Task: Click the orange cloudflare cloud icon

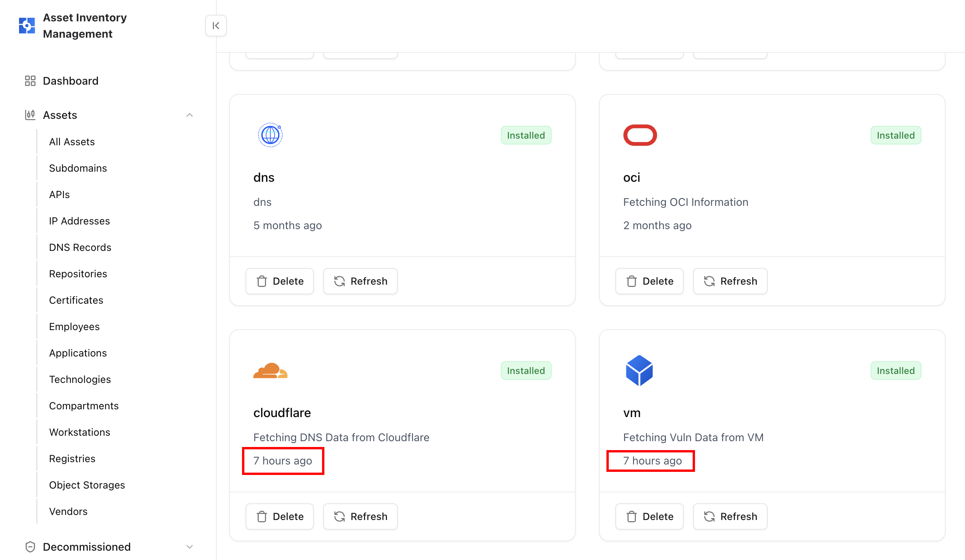Action: coord(270,371)
